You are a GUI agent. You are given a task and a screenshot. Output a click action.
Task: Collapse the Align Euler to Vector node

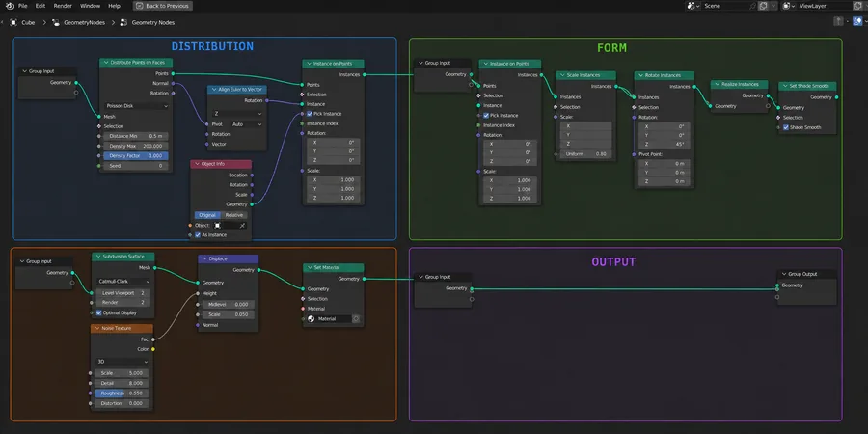pos(214,89)
